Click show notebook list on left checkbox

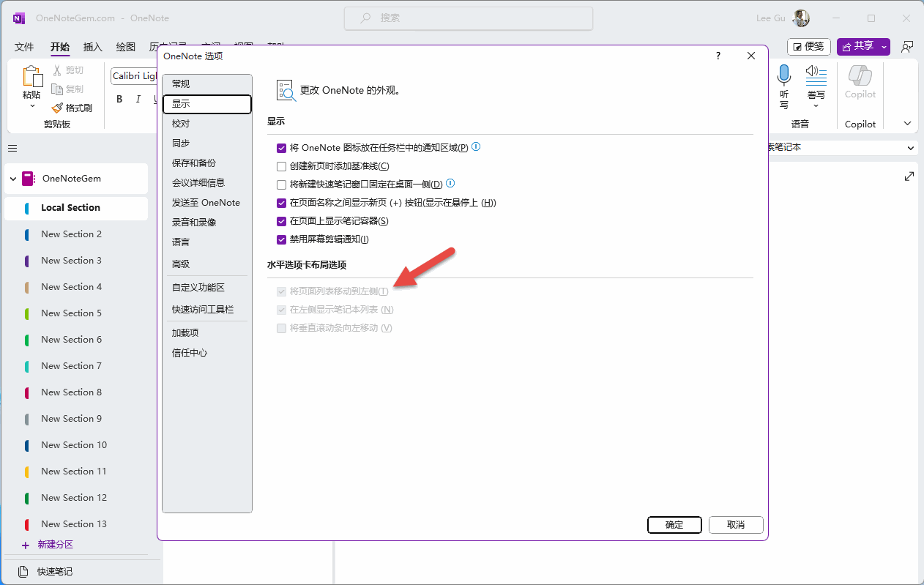pyautogui.click(x=281, y=310)
